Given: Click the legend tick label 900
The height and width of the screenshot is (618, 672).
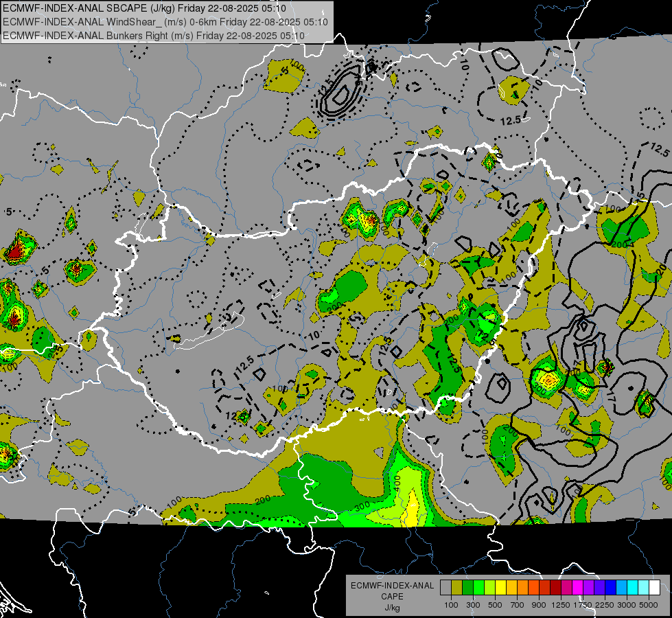Looking at the screenshot, I should tap(539, 605).
